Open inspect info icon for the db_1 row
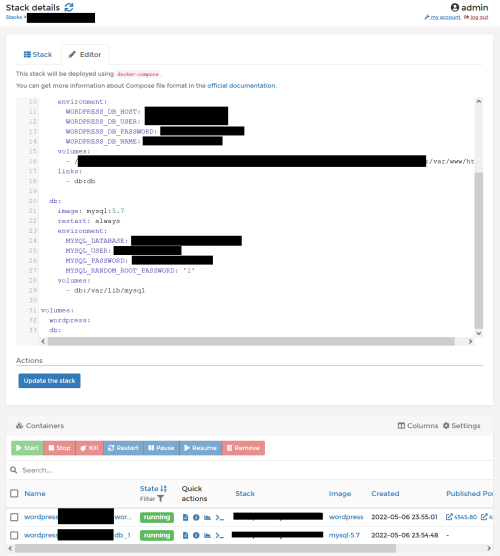 coord(196,535)
